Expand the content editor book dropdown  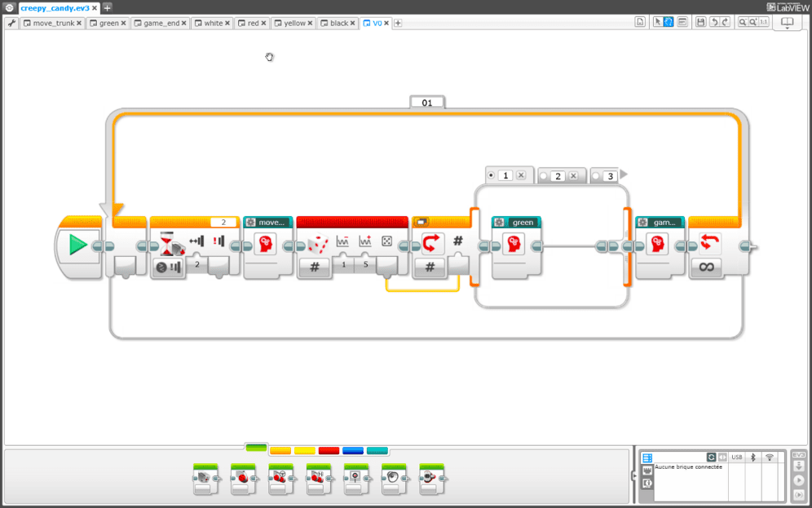point(786,24)
